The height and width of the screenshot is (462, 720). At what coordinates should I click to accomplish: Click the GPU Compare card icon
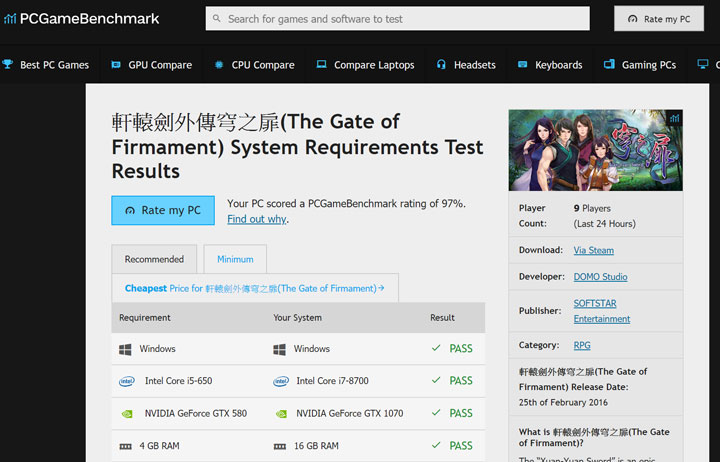click(x=116, y=65)
